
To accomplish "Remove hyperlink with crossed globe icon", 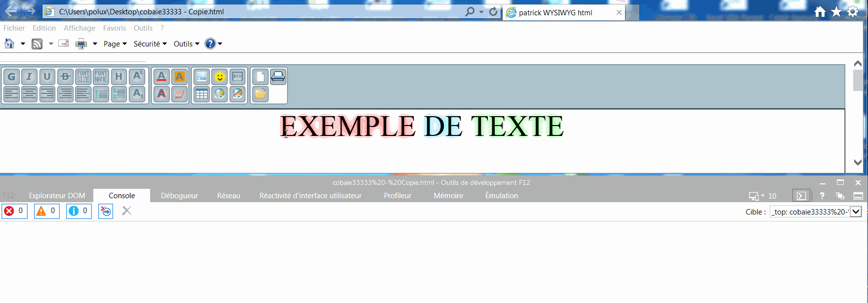I will pyautogui.click(x=237, y=94).
